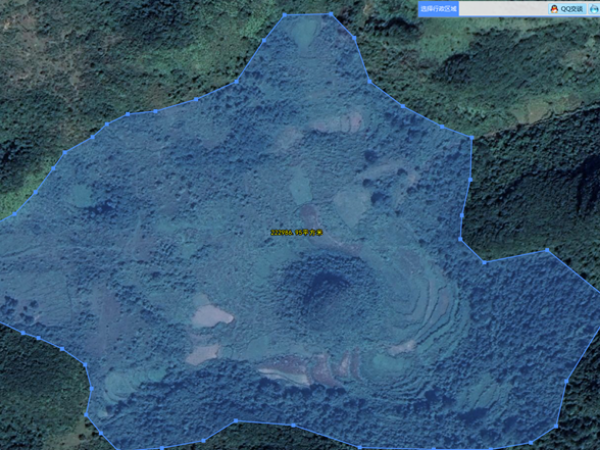Click the yellow area measurement label
Image resolution: width=600 pixels, height=450 pixels.
click(298, 232)
